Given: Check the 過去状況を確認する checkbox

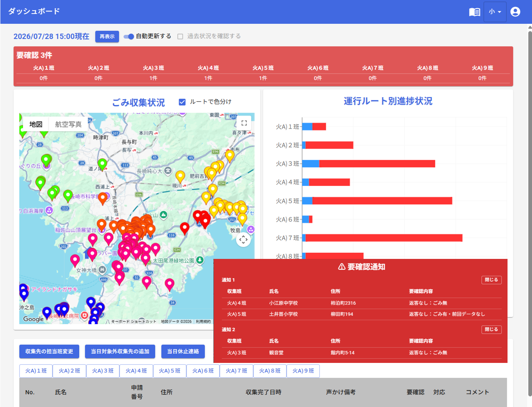Looking at the screenshot, I should [180, 37].
